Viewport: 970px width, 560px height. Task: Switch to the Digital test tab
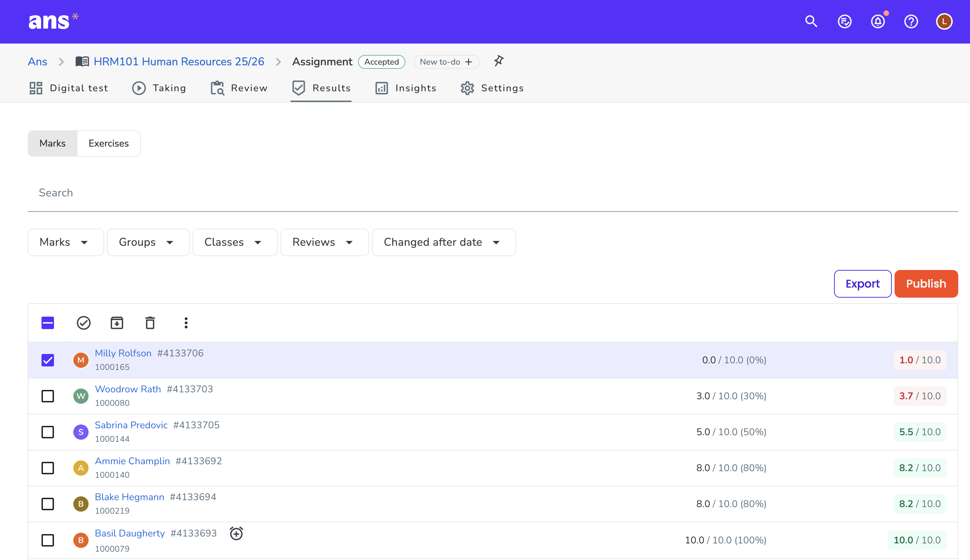pyautogui.click(x=69, y=88)
